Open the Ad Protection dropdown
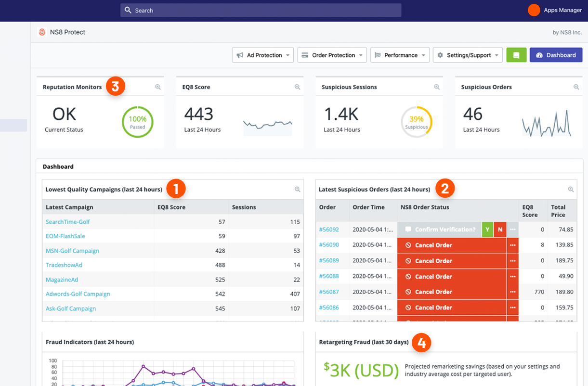 (x=263, y=55)
